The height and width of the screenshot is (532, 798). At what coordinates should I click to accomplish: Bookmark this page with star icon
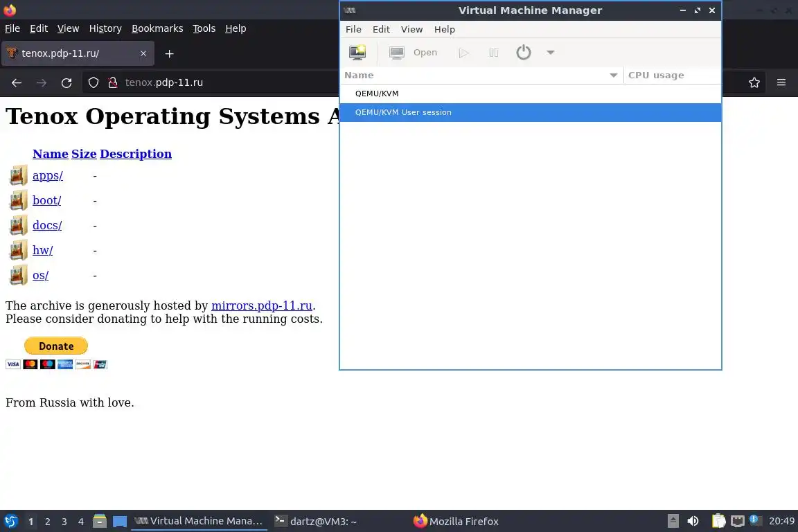pos(754,82)
